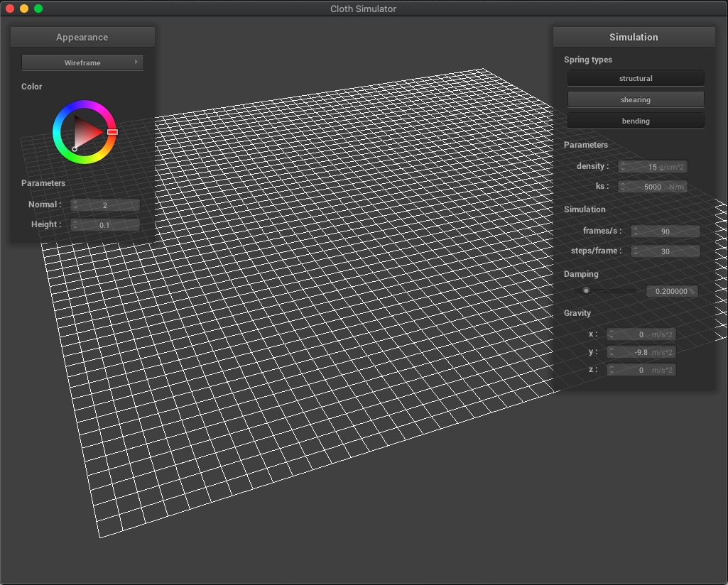
Task: Click the Simulation panel header
Action: click(x=634, y=37)
